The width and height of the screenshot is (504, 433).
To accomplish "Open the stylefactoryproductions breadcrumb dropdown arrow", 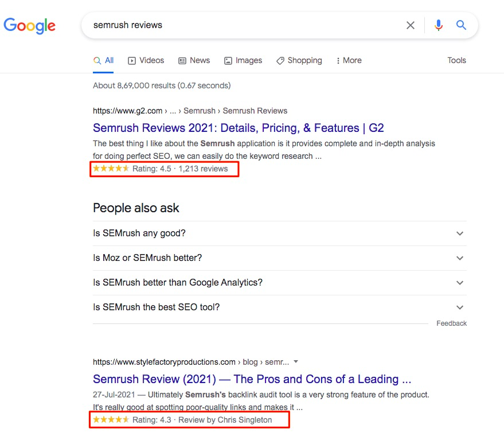I will 295,361.
